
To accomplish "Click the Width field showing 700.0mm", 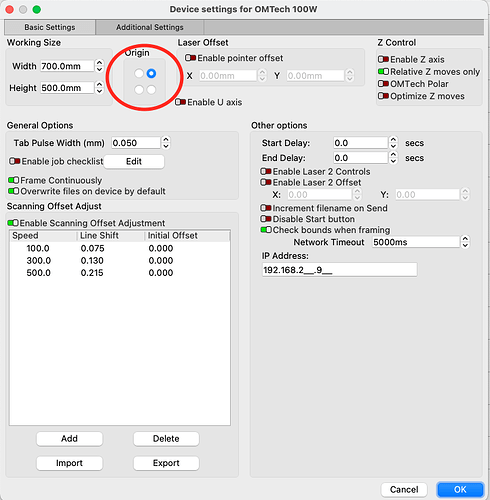I will pos(67,66).
